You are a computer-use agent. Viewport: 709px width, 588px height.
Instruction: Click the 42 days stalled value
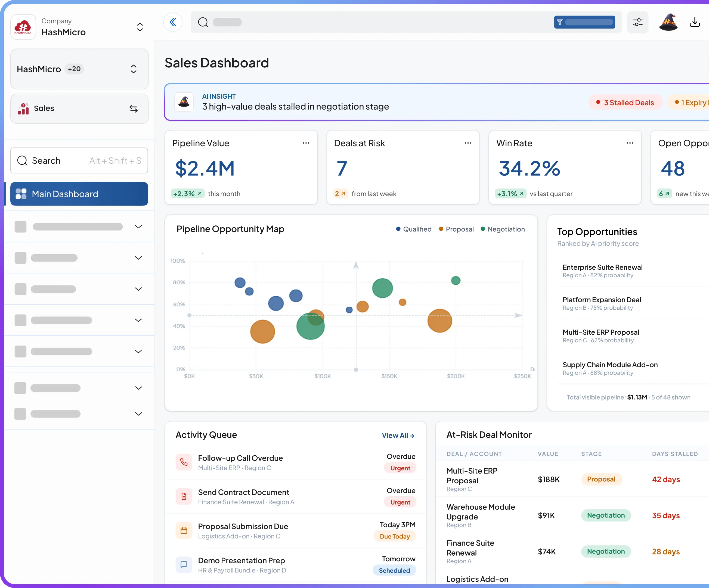[666, 479]
